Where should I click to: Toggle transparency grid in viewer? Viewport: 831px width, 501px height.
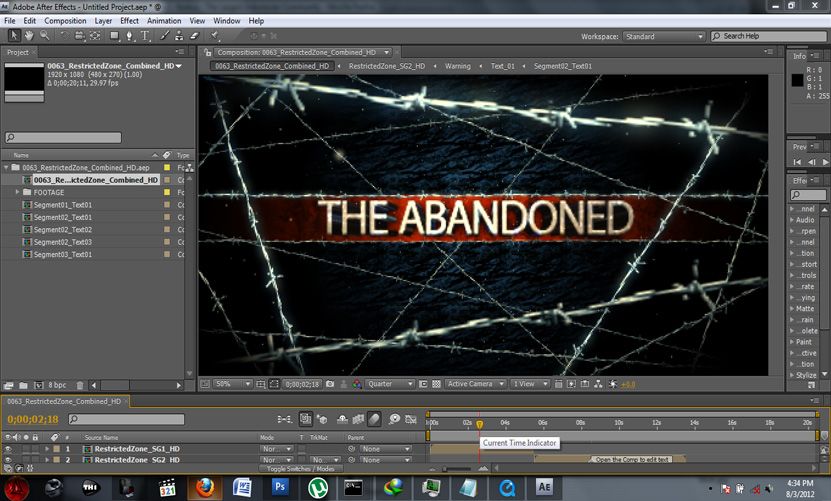(436, 384)
